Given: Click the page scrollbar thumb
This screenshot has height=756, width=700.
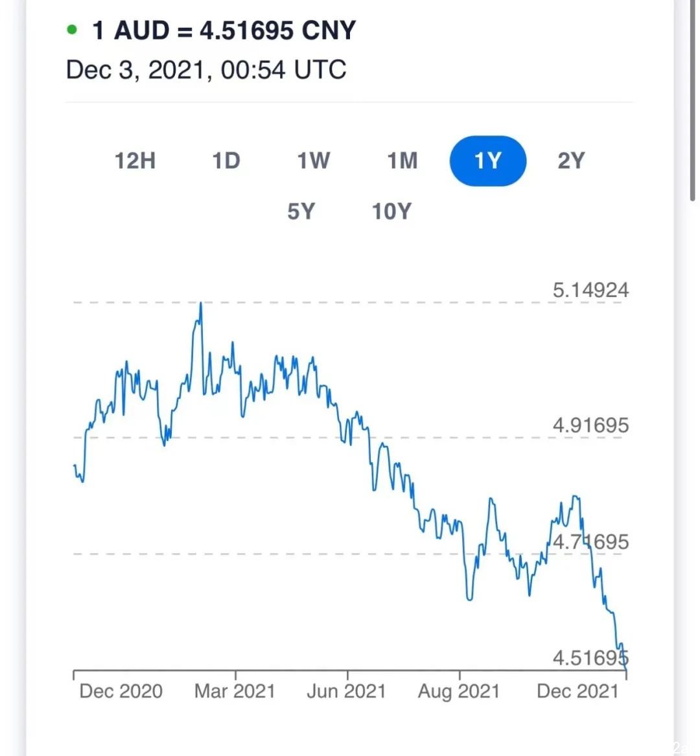Looking at the screenshot, I should click(693, 100).
